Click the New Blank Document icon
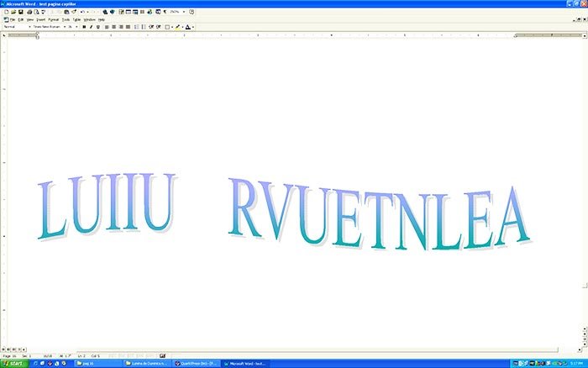This screenshot has height=368, width=588. click(5, 13)
